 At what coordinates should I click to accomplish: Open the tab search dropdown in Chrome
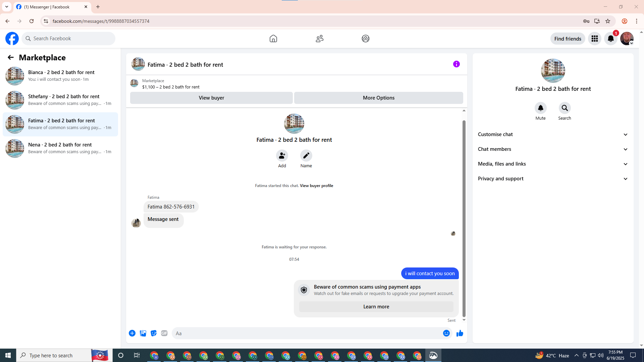[x=7, y=7]
